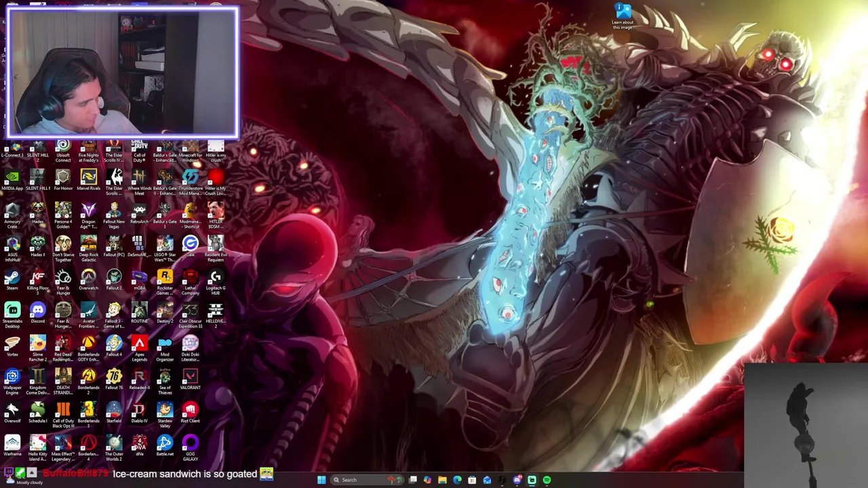868x488 pixels.
Task: Open the Minecraft for Windows shortcut
Action: tap(190, 152)
